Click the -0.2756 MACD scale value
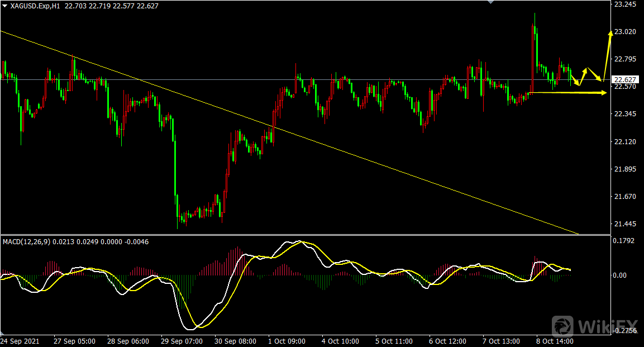 [x=625, y=331]
